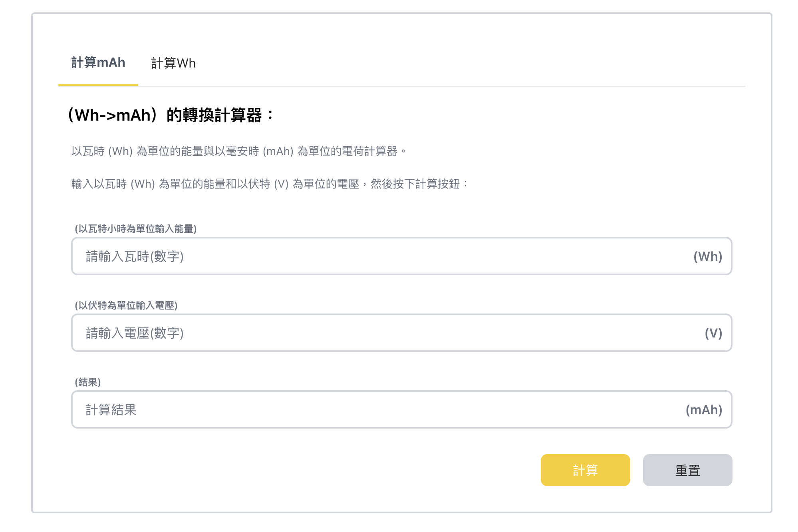
Task: Click the 請輸入瓦時(數字) energy input field
Action: (359, 256)
